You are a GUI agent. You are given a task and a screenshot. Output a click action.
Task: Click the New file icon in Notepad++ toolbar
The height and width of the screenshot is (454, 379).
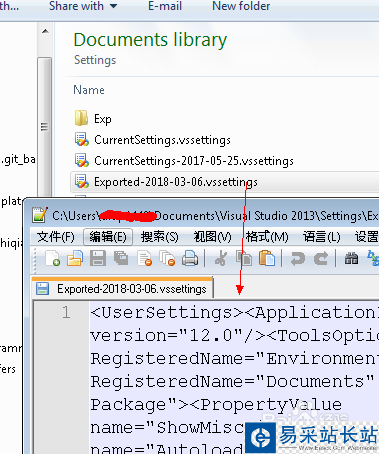click(x=53, y=259)
